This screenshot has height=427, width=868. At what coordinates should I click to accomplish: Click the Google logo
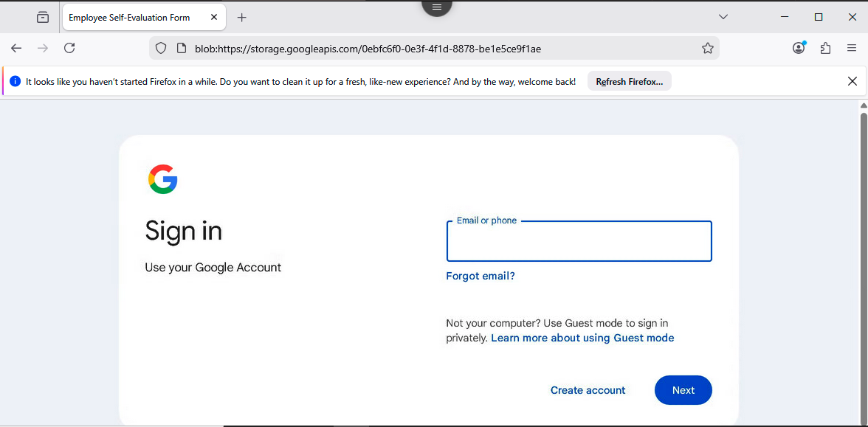pos(163,179)
